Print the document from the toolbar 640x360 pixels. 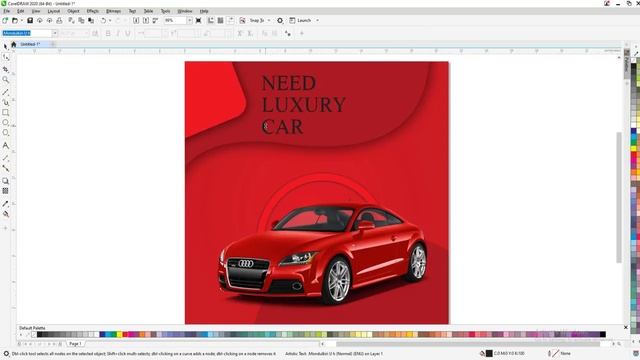click(59, 20)
